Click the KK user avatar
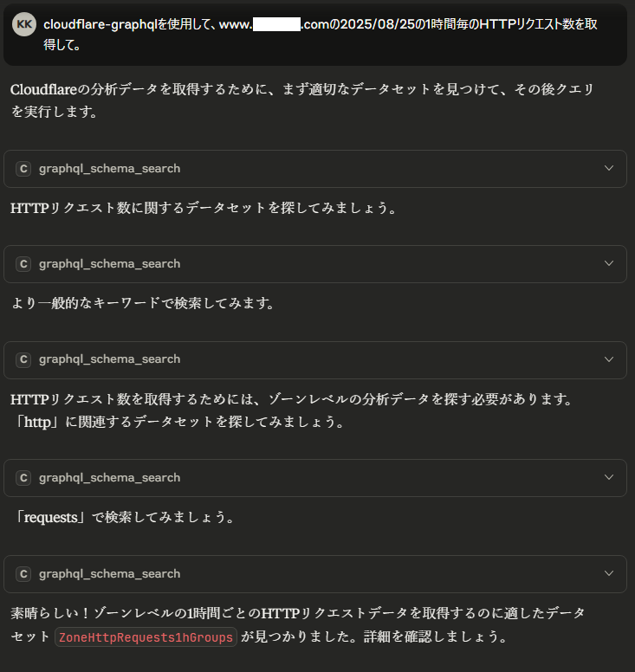The width and height of the screenshot is (635, 672). [25, 24]
